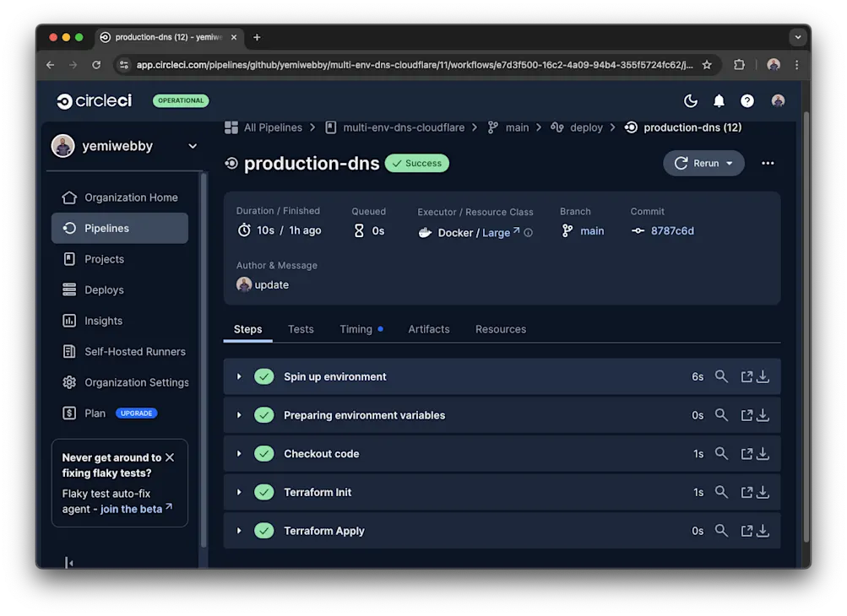Open Organization Settings

coord(136,382)
